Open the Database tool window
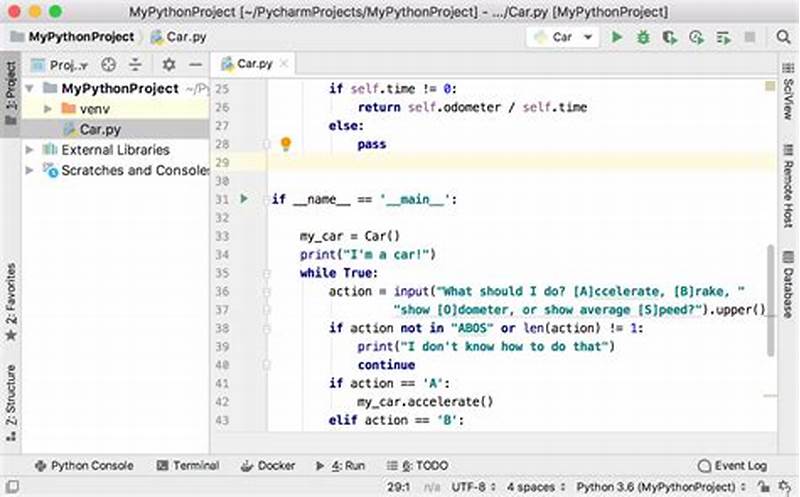The width and height of the screenshot is (800, 497). [788, 285]
